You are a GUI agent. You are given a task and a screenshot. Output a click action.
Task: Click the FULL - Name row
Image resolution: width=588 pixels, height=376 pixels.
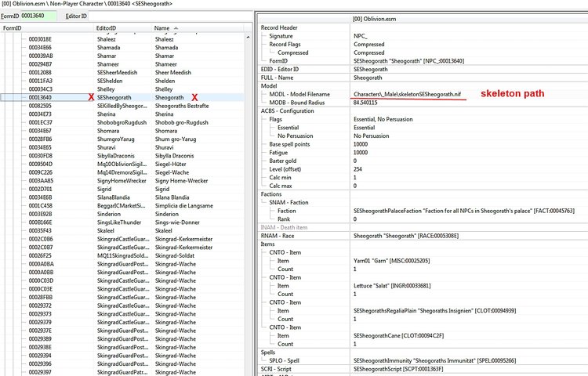423,78
